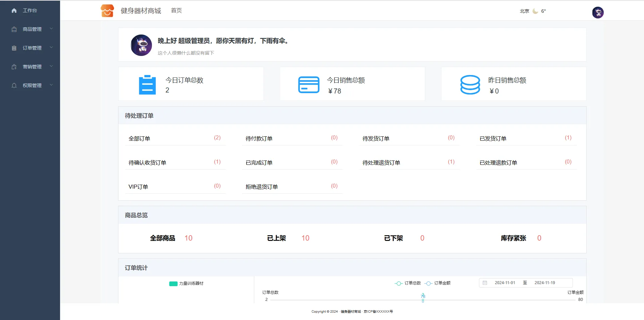Open the 待处理退货订单 order link
This screenshot has height=320, width=644.
[x=381, y=163]
